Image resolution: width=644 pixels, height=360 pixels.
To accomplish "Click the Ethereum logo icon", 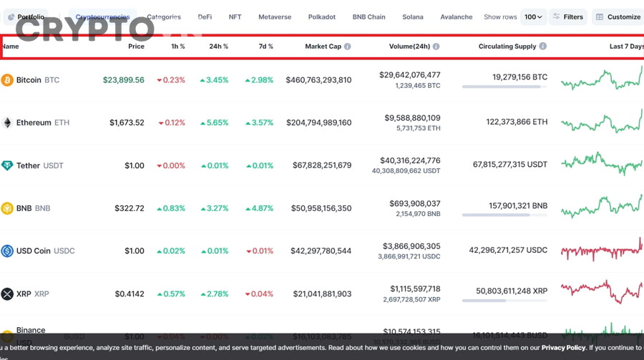I will 7,122.
